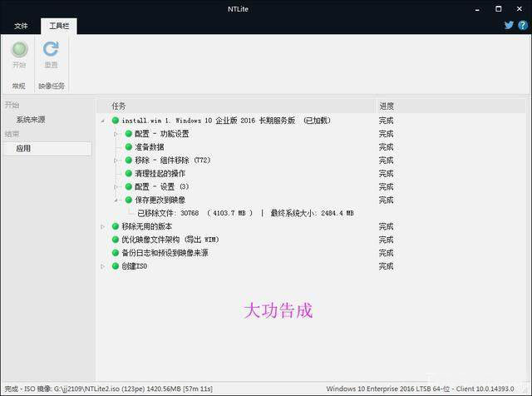Expand the 创建ISO node

click(x=102, y=266)
